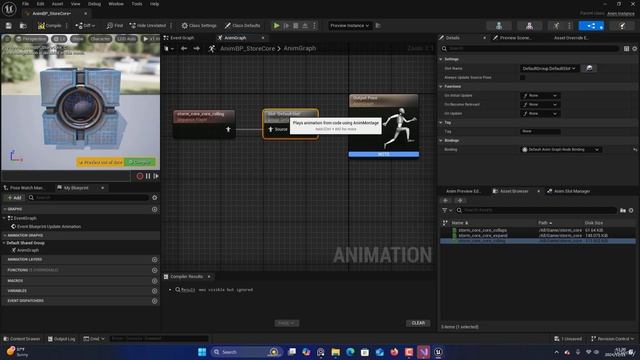Click the viewport hamburger options icon
The image size is (640, 360).
[7, 39]
